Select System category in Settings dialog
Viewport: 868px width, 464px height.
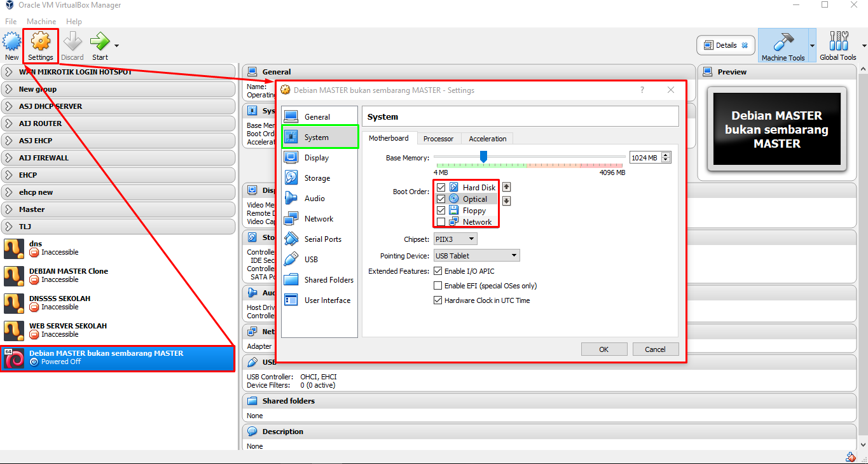click(320, 137)
